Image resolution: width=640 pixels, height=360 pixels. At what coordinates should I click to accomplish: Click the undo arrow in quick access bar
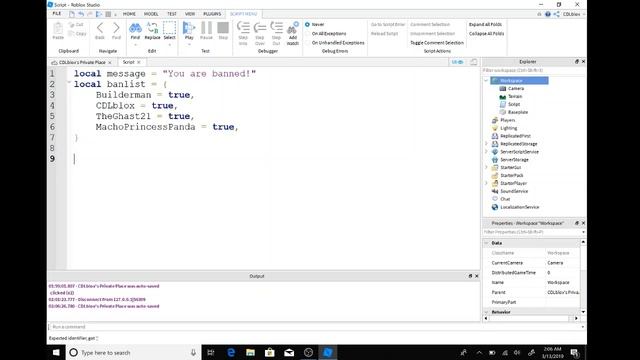coord(81,14)
